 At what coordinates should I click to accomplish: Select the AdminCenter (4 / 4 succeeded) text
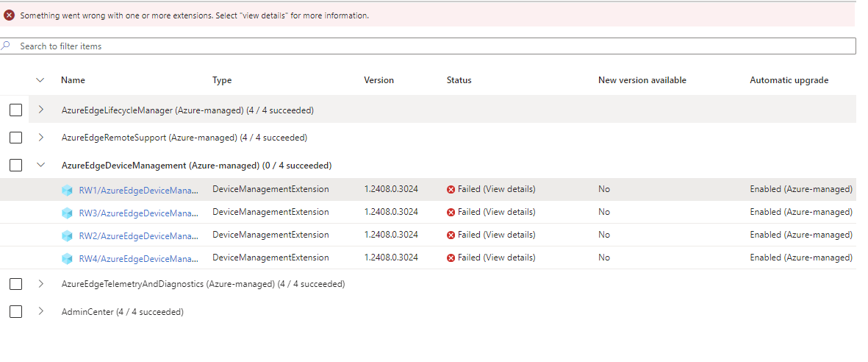122,311
